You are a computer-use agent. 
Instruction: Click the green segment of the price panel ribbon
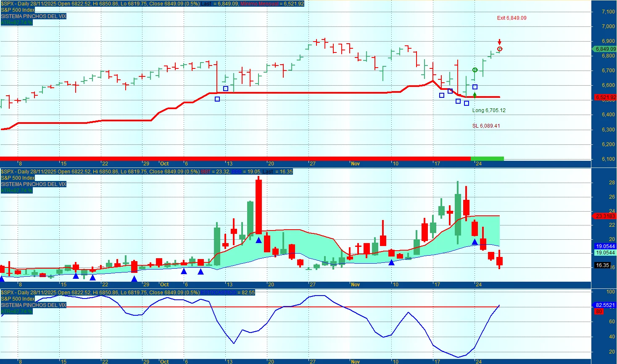(487, 159)
